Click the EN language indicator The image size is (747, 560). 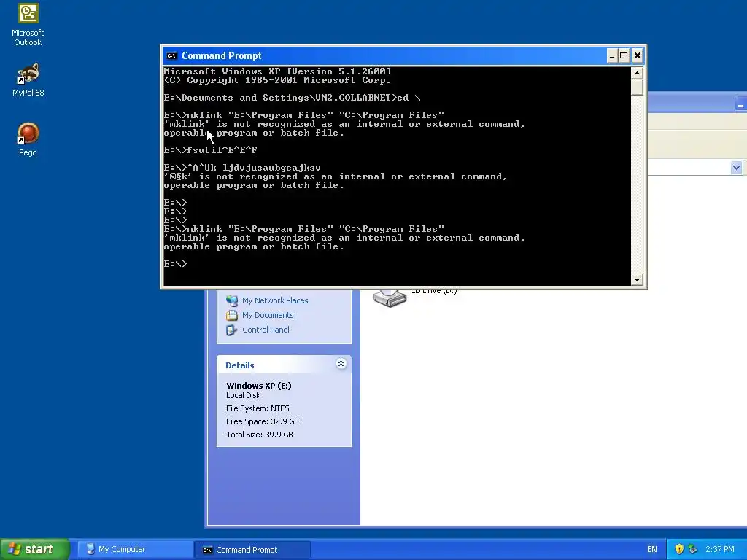[x=651, y=550]
